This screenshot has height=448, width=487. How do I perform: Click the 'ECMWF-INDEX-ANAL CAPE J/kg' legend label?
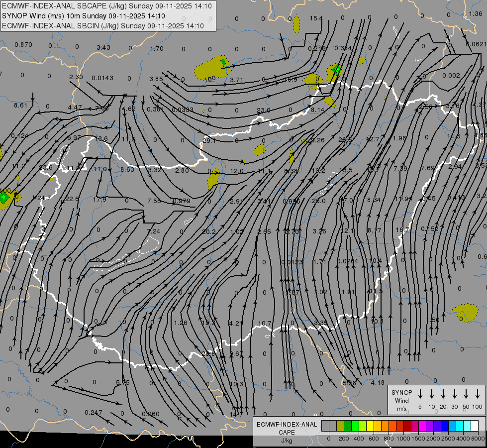[x=287, y=432]
